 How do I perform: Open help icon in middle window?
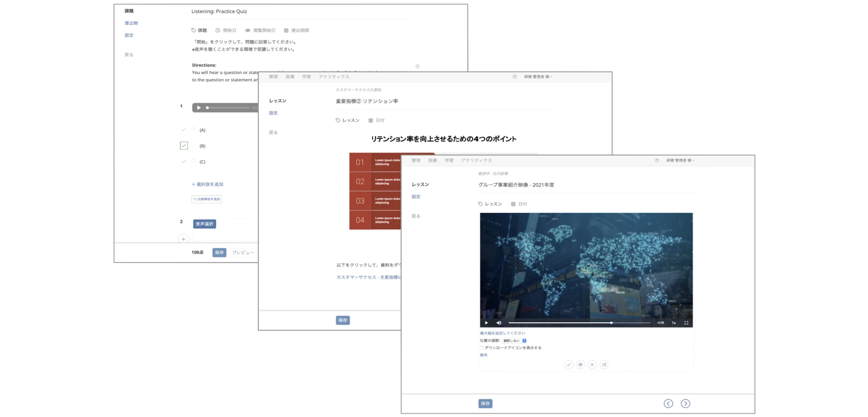514,77
